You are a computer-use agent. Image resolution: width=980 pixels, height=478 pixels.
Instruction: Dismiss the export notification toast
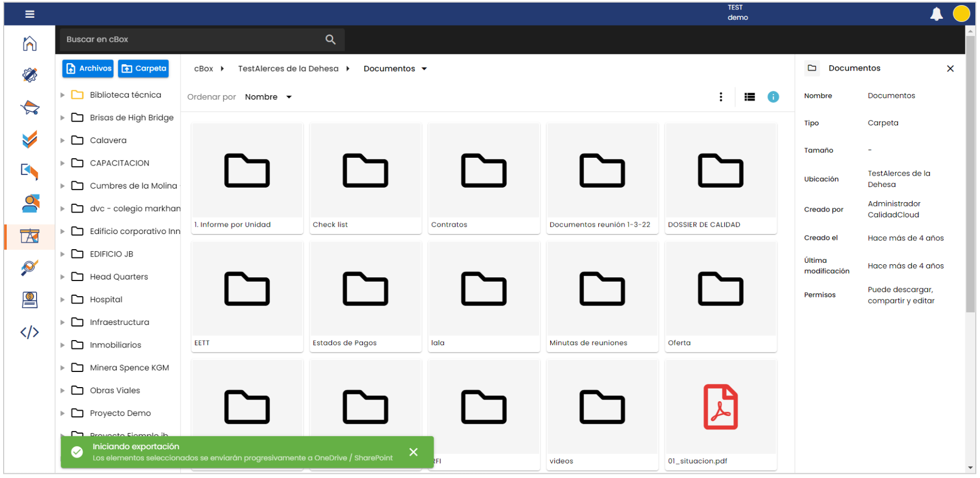(413, 452)
